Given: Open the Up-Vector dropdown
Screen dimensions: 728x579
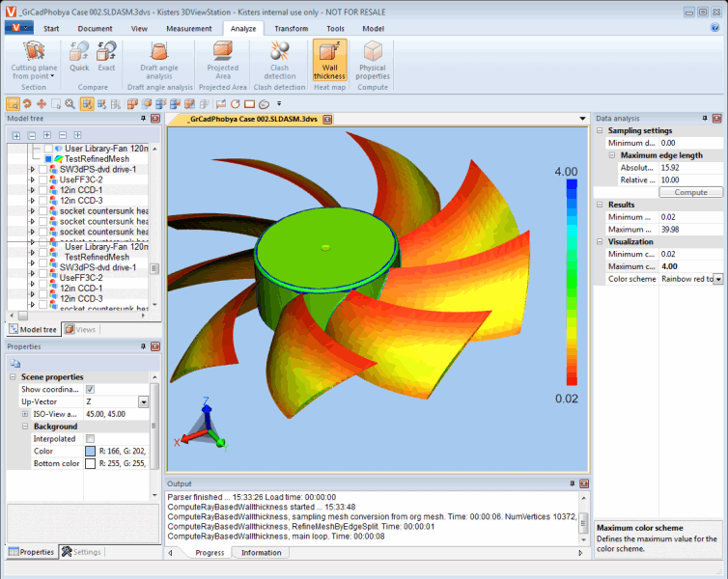Looking at the screenshot, I should [x=143, y=401].
